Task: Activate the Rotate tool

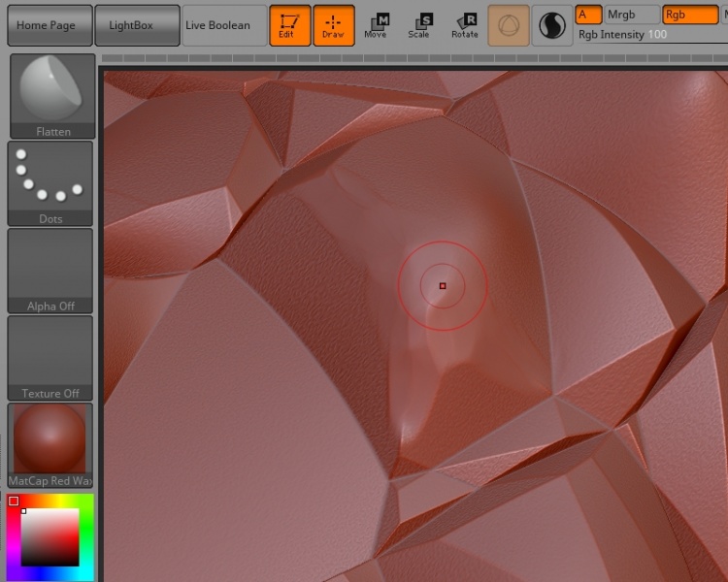Action: pyautogui.click(x=465, y=25)
